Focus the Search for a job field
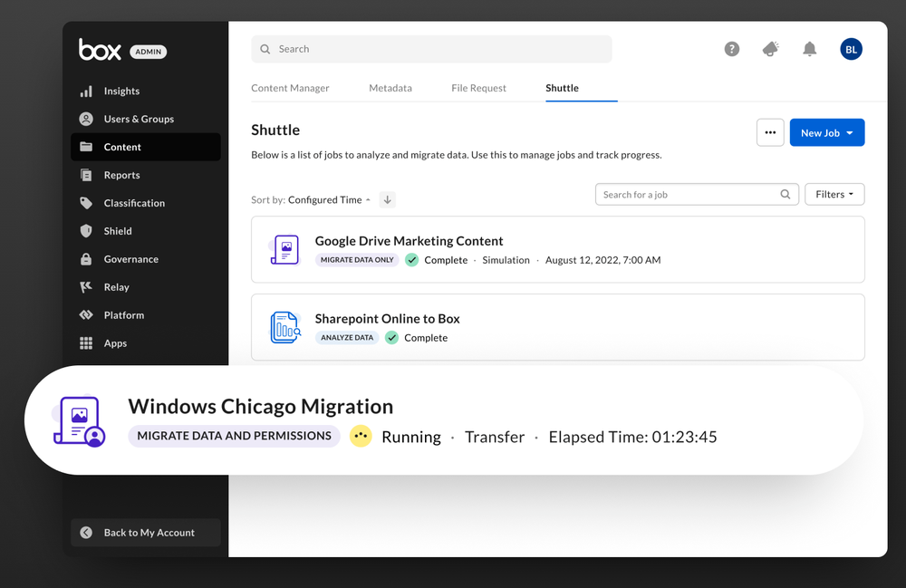This screenshot has height=588, width=906. [698, 194]
